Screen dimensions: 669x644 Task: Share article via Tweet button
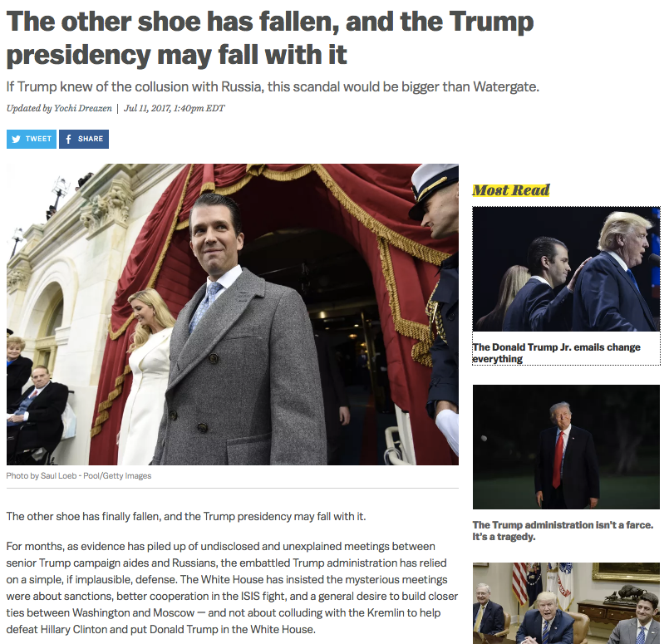[x=31, y=139]
